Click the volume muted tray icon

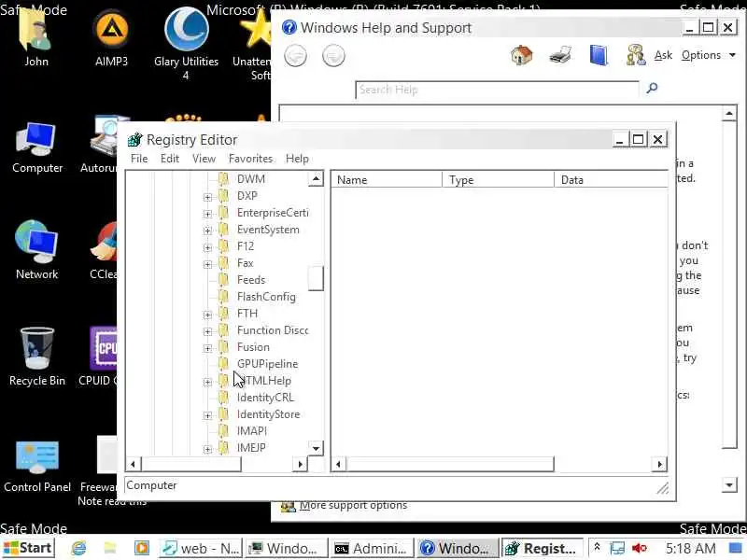[x=639, y=549]
